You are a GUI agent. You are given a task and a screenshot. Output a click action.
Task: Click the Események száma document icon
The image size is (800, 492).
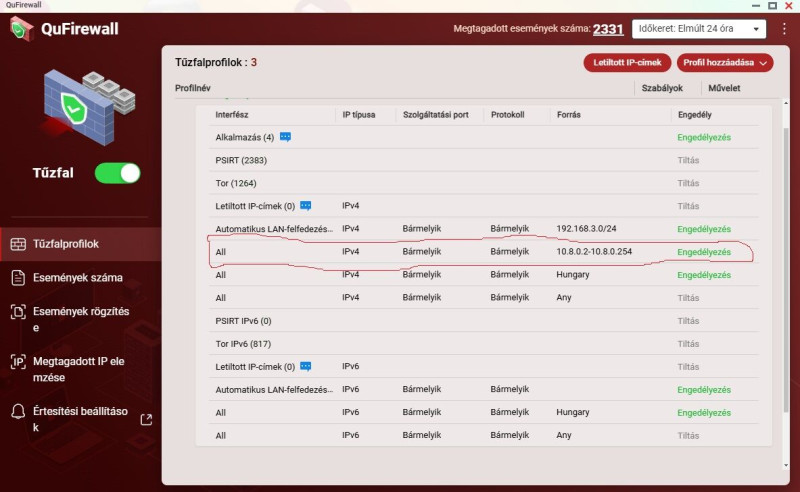18,278
